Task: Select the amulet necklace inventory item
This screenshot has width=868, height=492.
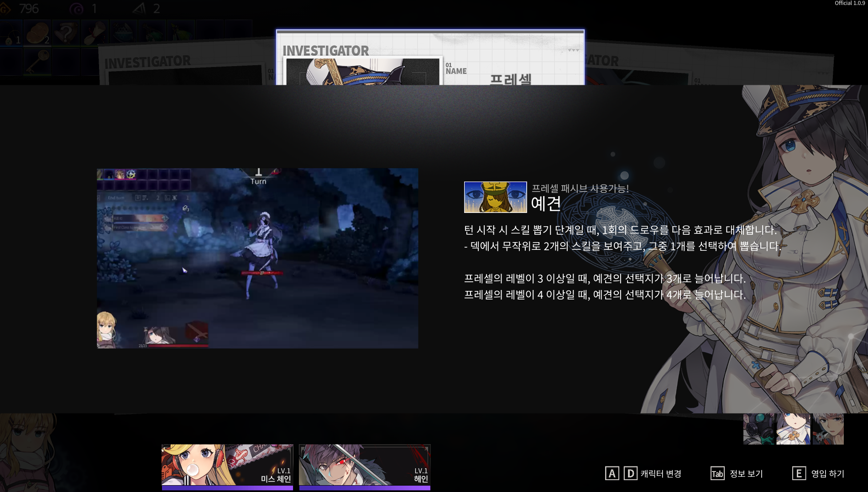Action: tap(10, 33)
